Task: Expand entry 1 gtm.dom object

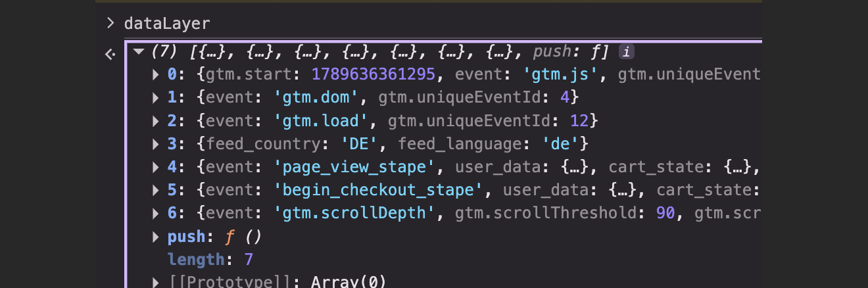Action: (x=156, y=97)
